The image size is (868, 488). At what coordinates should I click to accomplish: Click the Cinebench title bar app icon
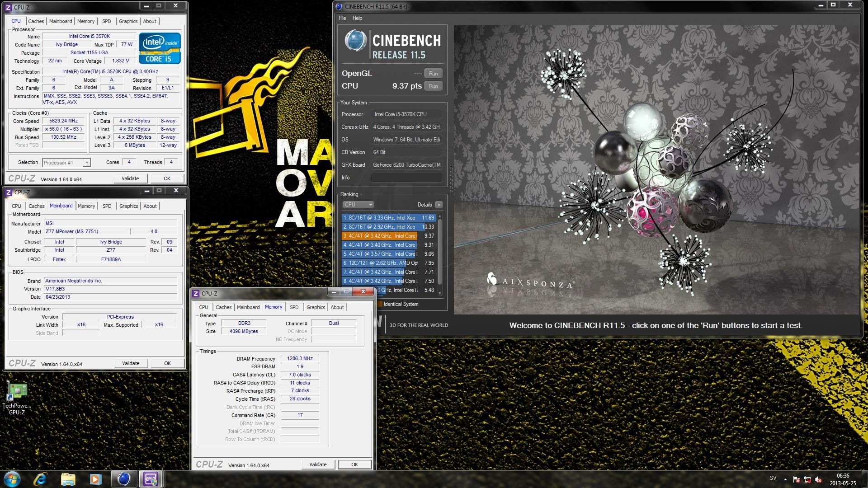pos(339,6)
